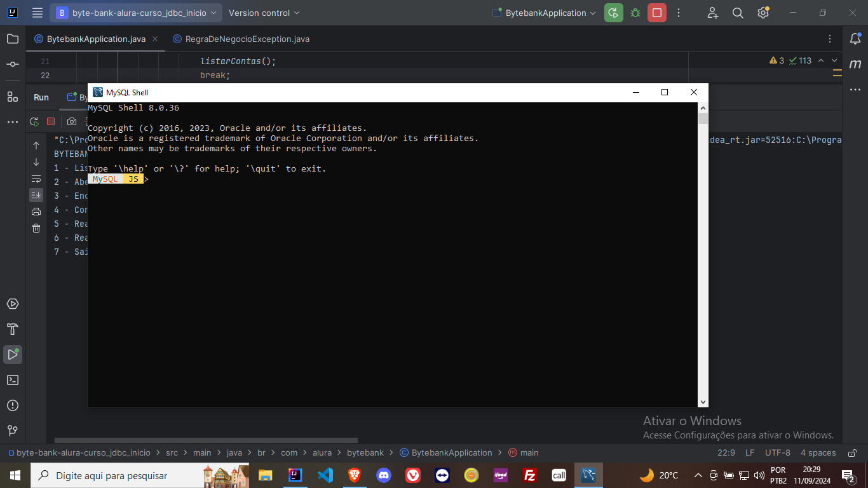Open more run actions (three dots)
This screenshot has height=488, width=868.
click(x=679, y=13)
